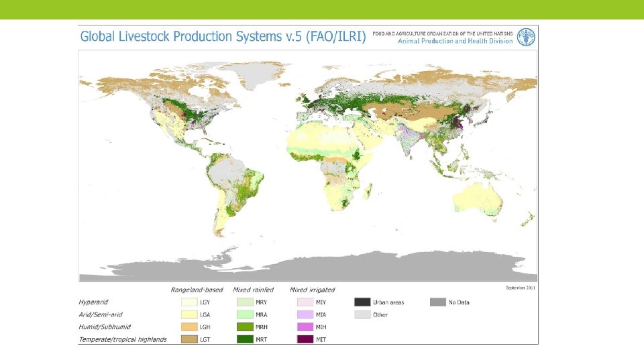644x362 pixels.
Task: Select the MIA legend color swatch
Action: (305, 314)
